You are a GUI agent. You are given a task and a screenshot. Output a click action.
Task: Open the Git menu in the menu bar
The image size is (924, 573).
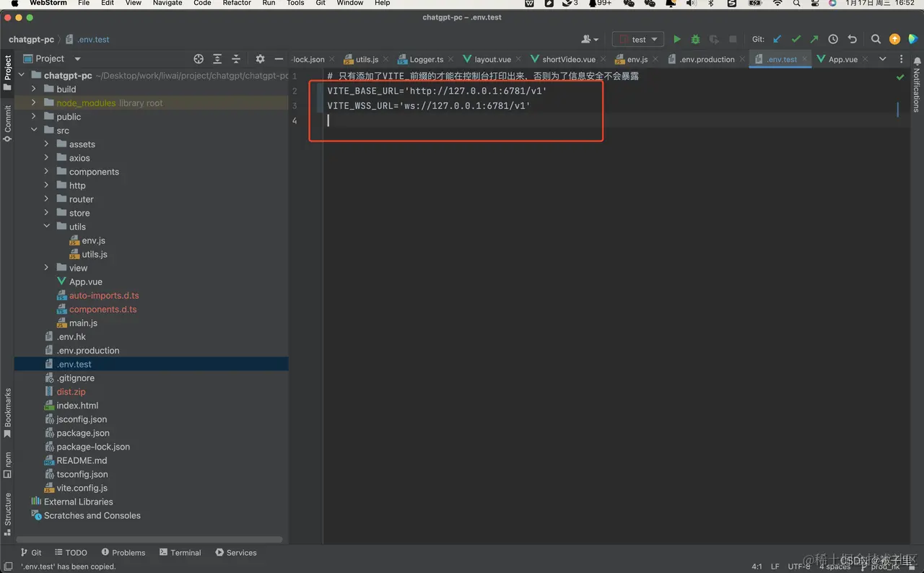point(321,4)
